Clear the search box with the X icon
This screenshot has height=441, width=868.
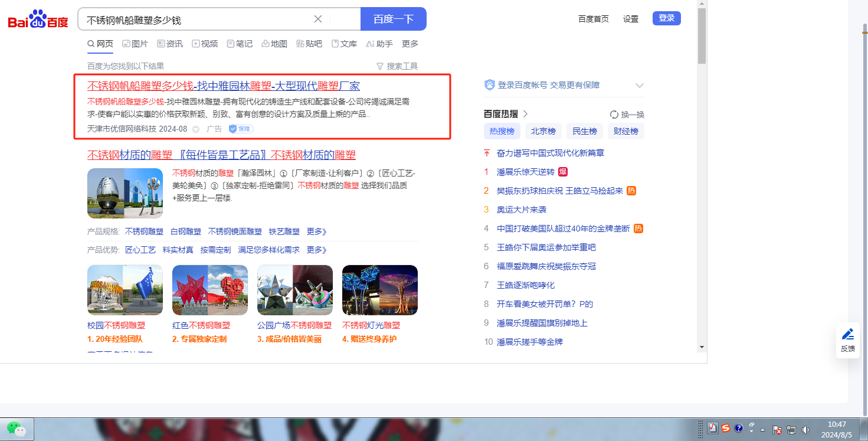coord(318,19)
